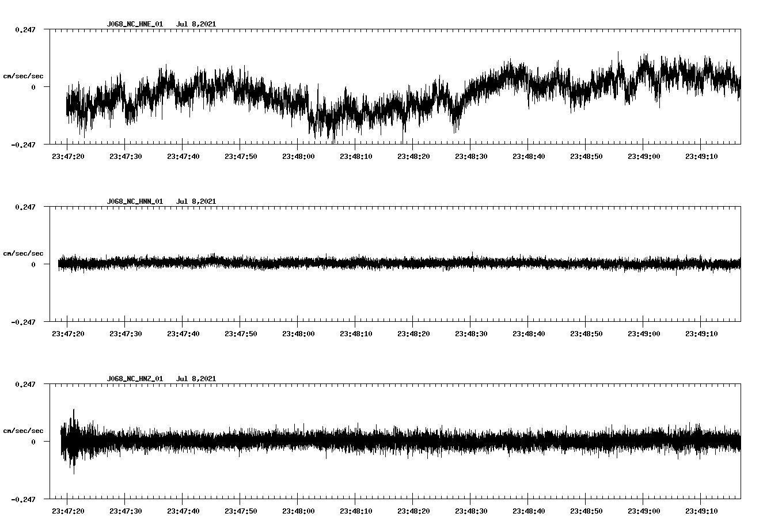This screenshot has width=782, height=532.
Task: Click the 23:49:00 time label under HNZ plot
Action: coord(644,511)
